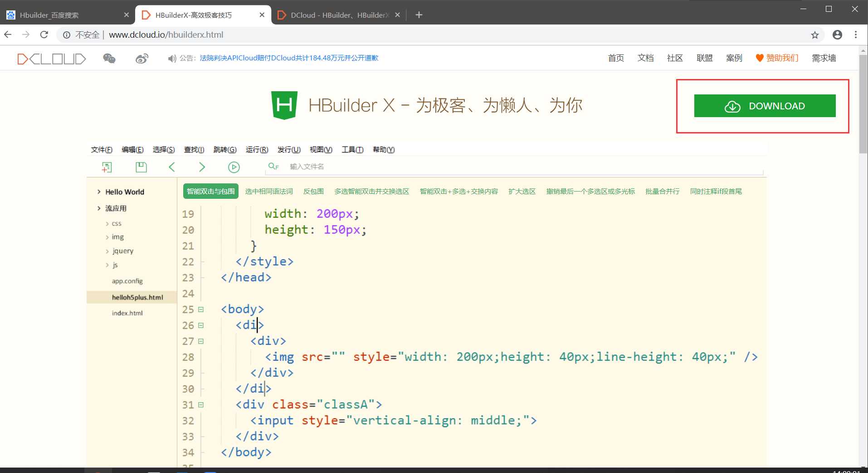Image resolution: width=868 pixels, height=473 pixels.
Task: Click the browser address bar URL
Action: click(x=166, y=35)
